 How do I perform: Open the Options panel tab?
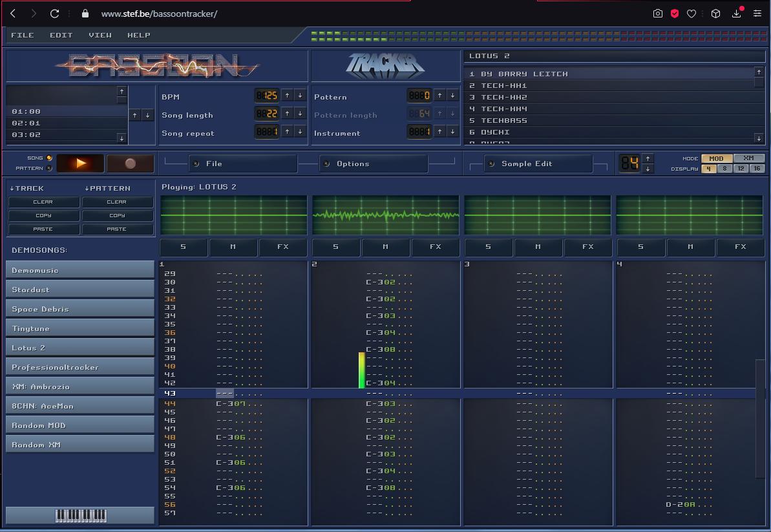pyautogui.click(x=374, y=164)
